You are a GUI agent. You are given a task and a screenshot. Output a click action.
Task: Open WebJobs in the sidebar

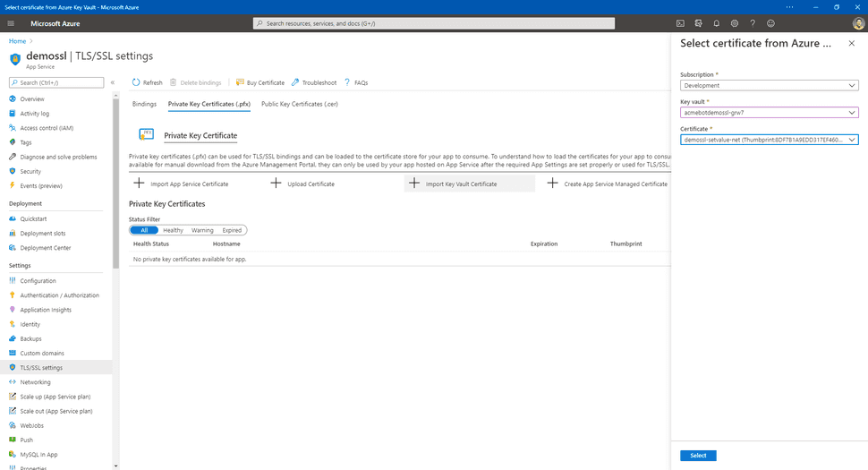point(31,425)
